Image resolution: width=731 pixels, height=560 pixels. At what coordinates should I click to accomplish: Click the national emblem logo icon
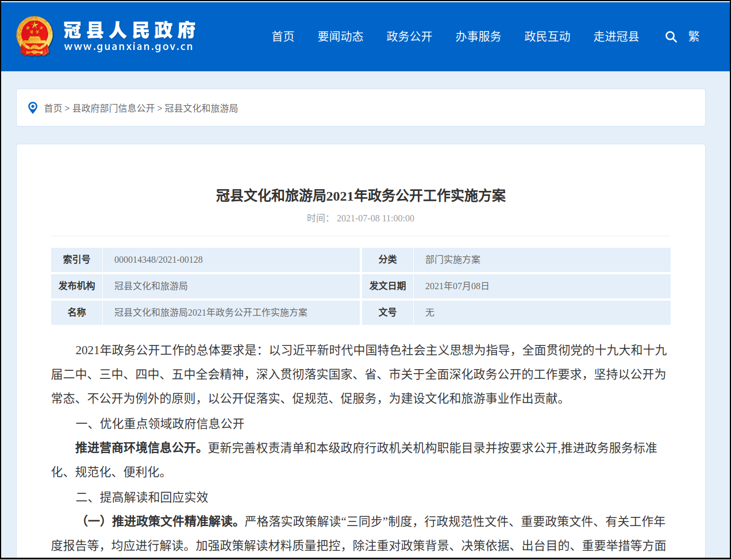[x=34, y=36]
